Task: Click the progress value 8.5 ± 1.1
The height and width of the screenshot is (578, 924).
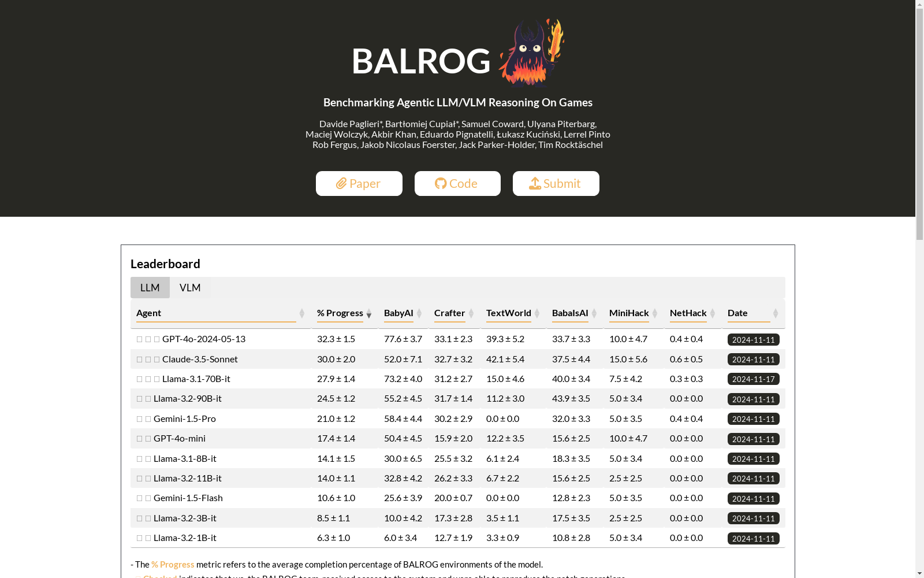Action: 333,518
